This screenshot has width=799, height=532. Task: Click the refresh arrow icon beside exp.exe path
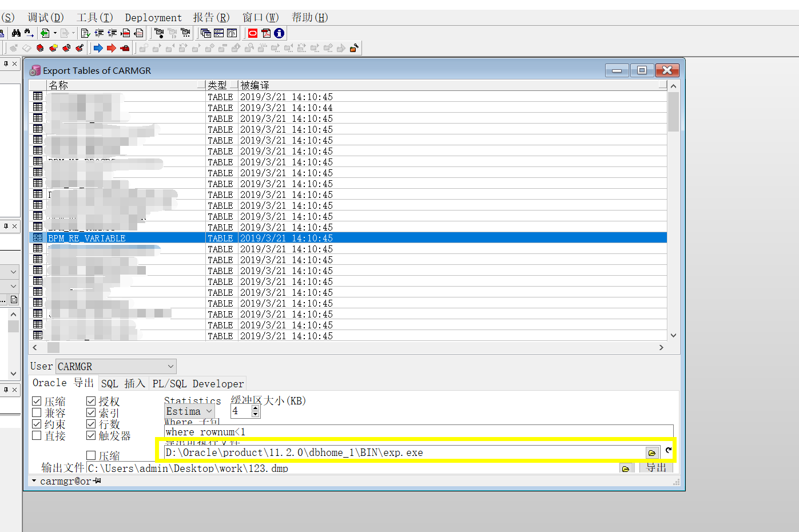[668, 450]
